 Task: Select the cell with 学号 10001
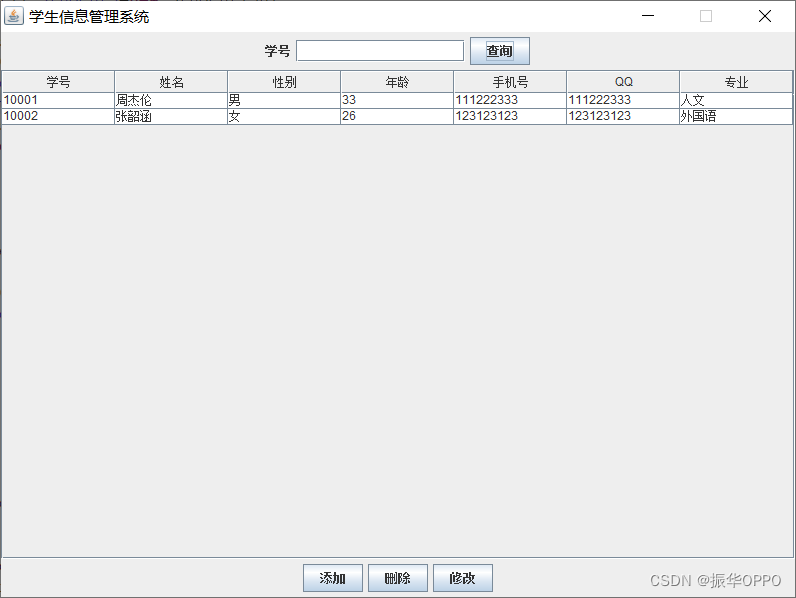58,100
